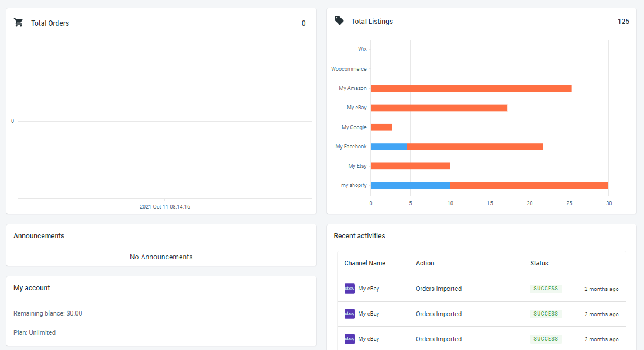
Task: Click the Plan: Unlimited text
Action: click(35, 332)
